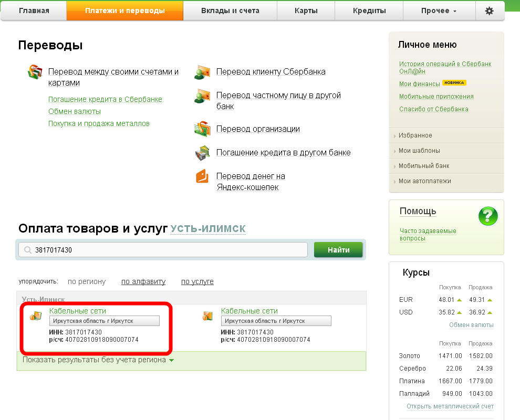This screenshot has height=420, width=520.
Task: Open the Главная tab
Action: coord(34,10)
